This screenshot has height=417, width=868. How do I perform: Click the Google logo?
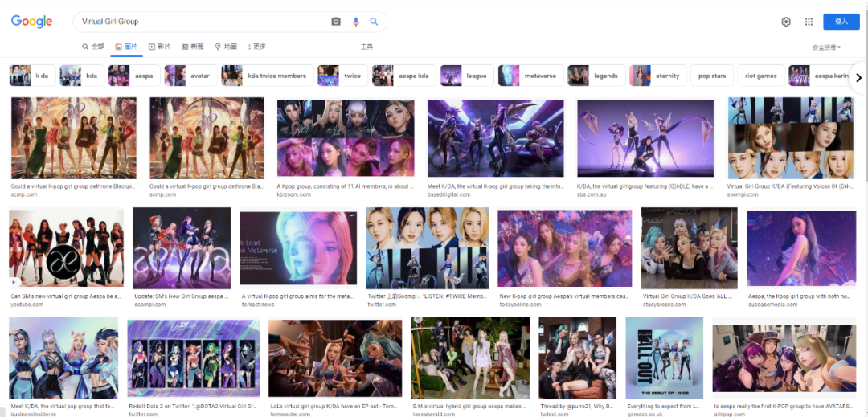[31, 22]
